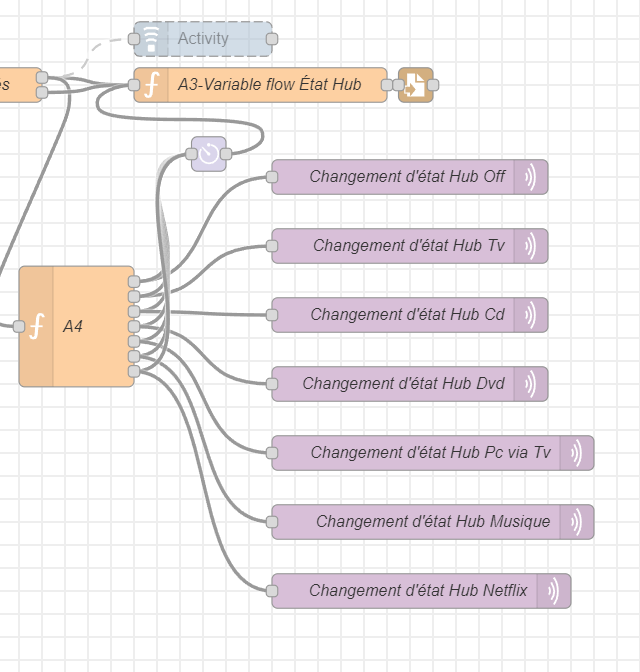Click the input port of the A4 node
Image resolution: width=640 pixels, height=672 pixels.
click(x=19, y=326)
